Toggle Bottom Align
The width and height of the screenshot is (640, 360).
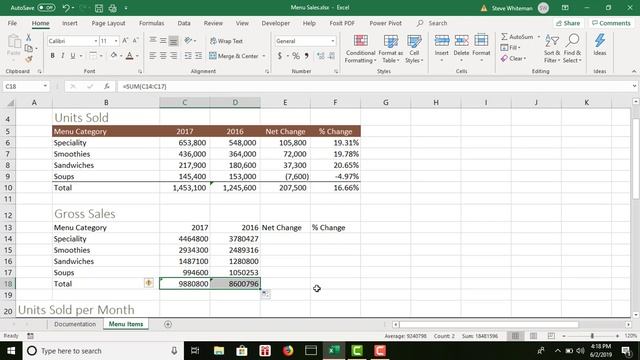pos(173,40)
